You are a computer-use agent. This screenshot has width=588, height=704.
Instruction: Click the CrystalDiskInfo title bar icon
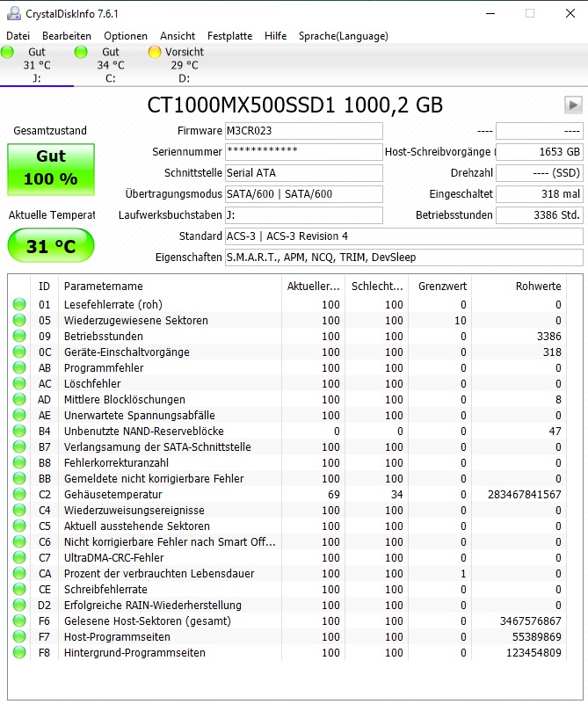14,13
